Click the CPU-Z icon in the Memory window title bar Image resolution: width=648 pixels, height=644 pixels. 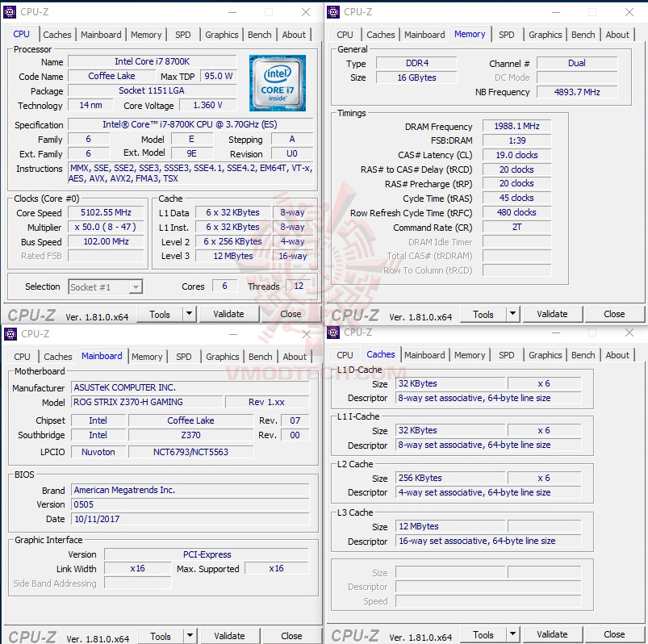point(332,12)
